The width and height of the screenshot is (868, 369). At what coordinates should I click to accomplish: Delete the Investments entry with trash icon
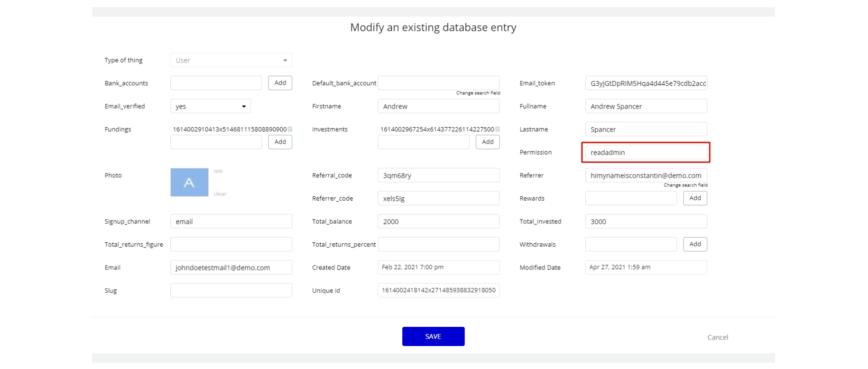tap(498, 129)
